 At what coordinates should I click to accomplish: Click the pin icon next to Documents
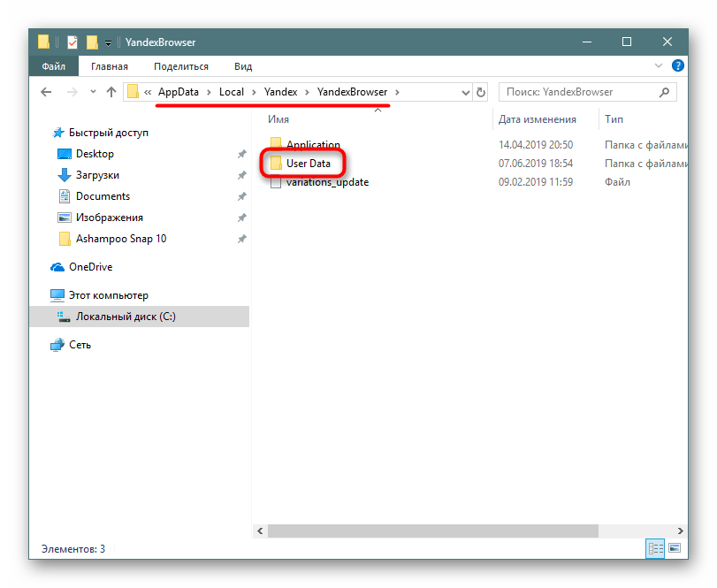click(x=242, y=196)
